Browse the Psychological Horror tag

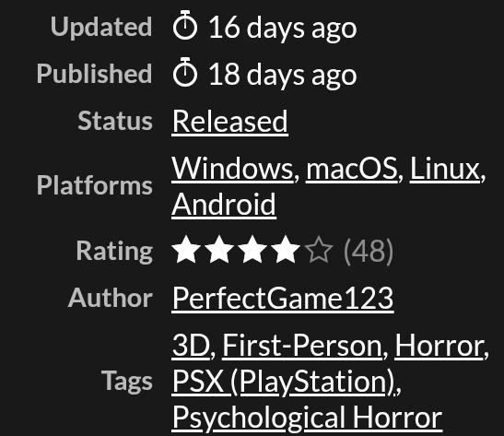(x=308, y=418)
